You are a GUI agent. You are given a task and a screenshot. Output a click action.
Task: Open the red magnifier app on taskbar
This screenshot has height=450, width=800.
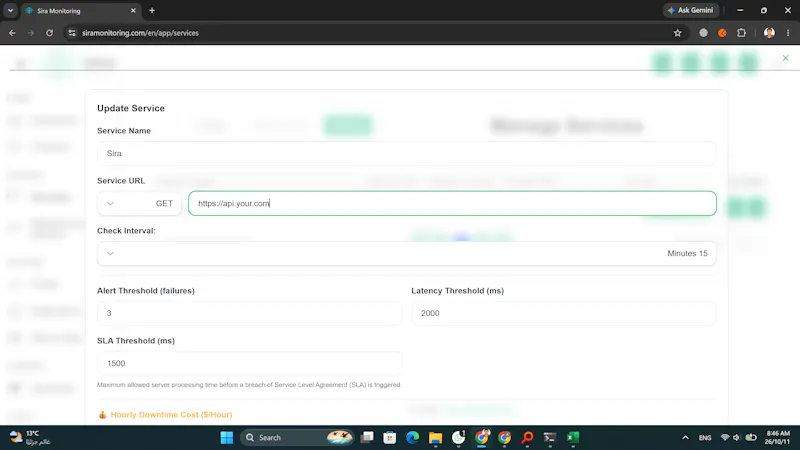527,437
